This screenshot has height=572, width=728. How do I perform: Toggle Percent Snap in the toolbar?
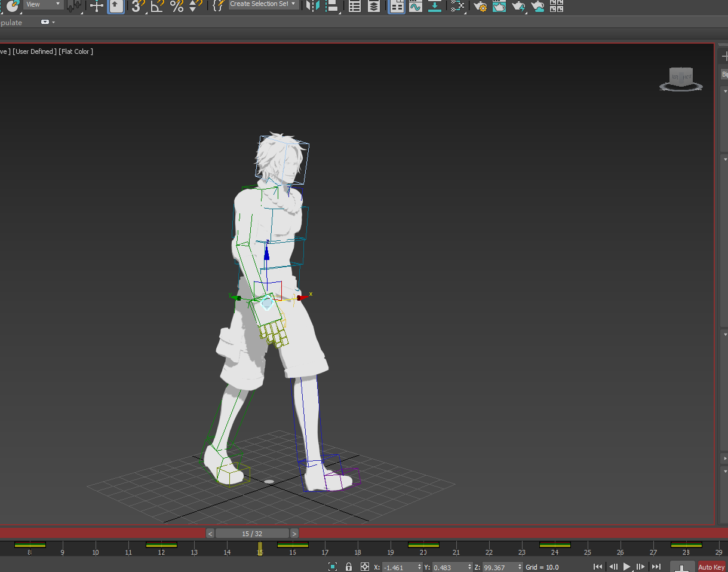coord(176,6)
